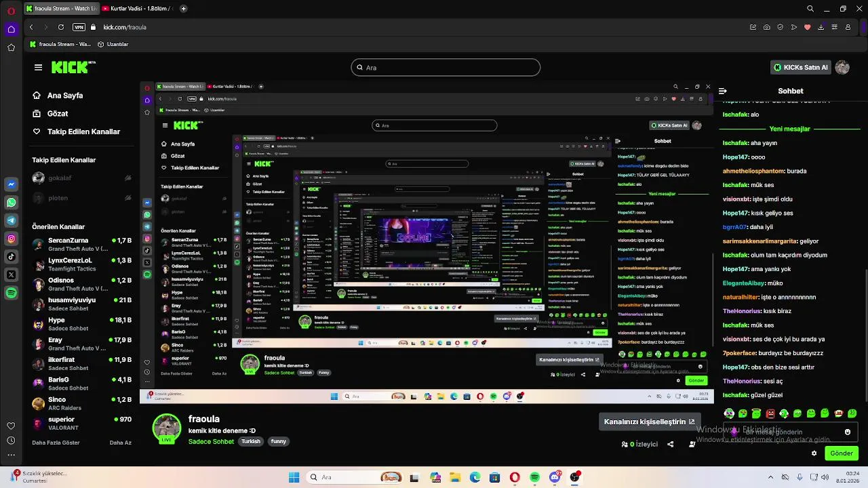
Task: Click the Gönder send button
Action: 842,453
